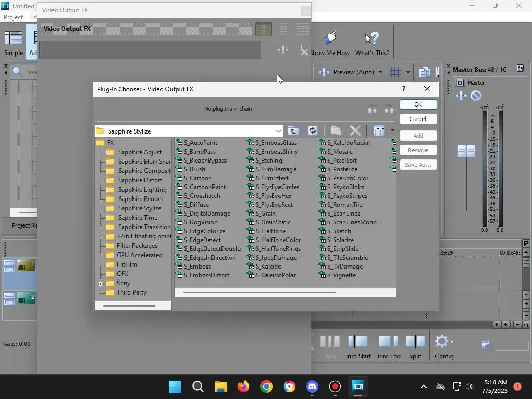
Task: Click the Split tool
Action: click(415, 347)
